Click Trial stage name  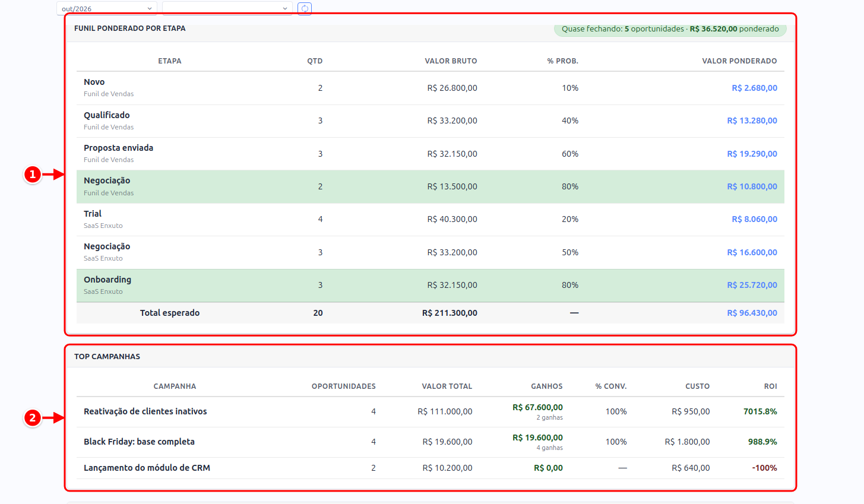pos(92,214)
